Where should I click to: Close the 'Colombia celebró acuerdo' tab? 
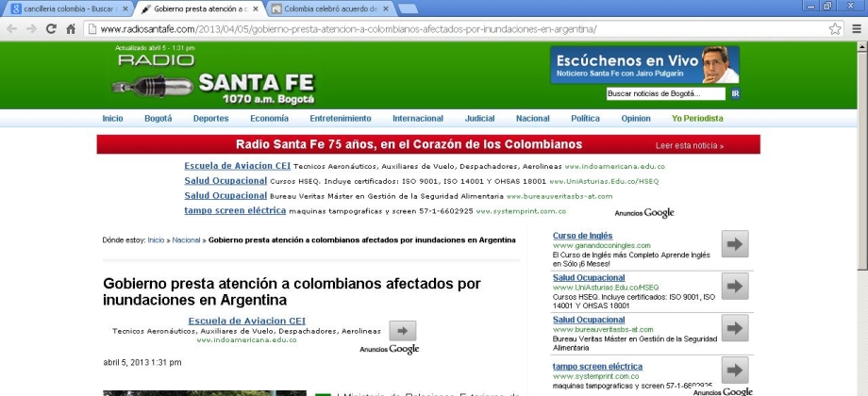tap(385, 8)
